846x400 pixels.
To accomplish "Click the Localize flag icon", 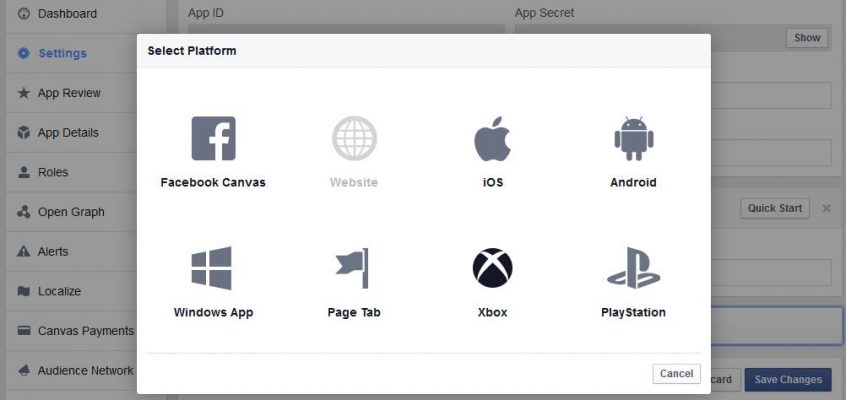I will pos(24,291).
